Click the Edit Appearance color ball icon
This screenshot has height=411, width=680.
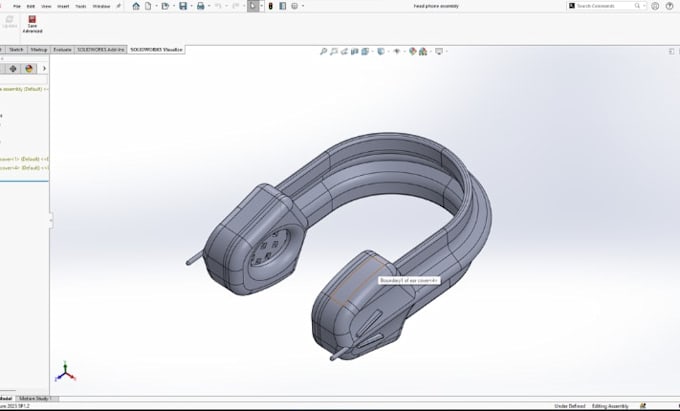(412, 52)
